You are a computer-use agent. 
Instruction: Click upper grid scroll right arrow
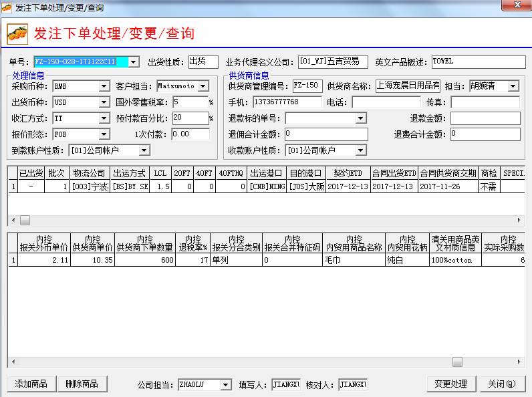click(x=519, y=220)
